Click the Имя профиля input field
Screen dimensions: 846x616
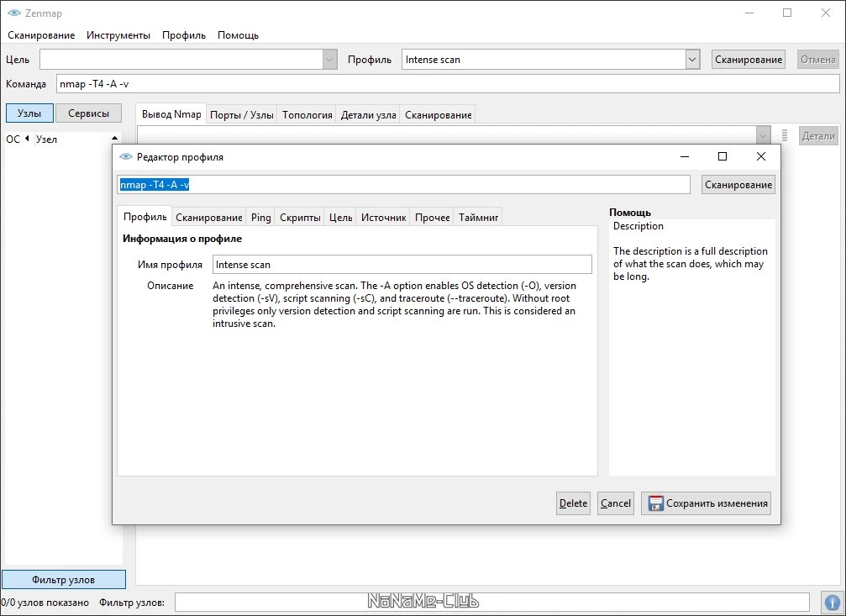pos(402,265)
